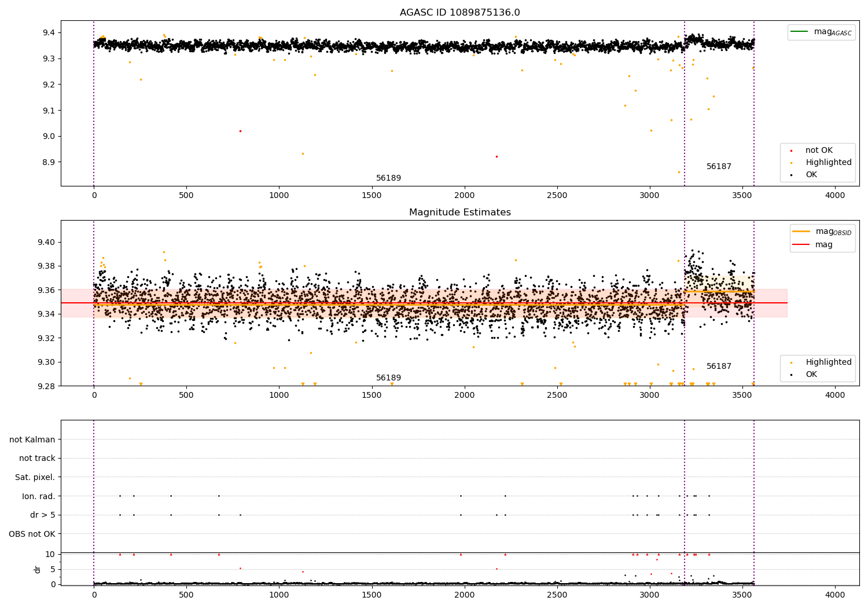Click the '9.40' y-axis tick in middle plot
Image resolution: width=868 pixels, height=608 pixels.
pos(47,242)
